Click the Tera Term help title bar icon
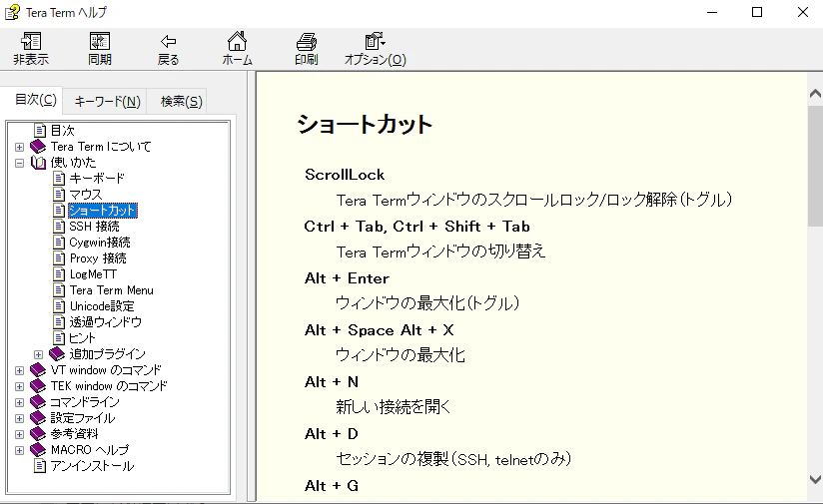Viewport: 823px width, 504px height. [x=13, y=12]
